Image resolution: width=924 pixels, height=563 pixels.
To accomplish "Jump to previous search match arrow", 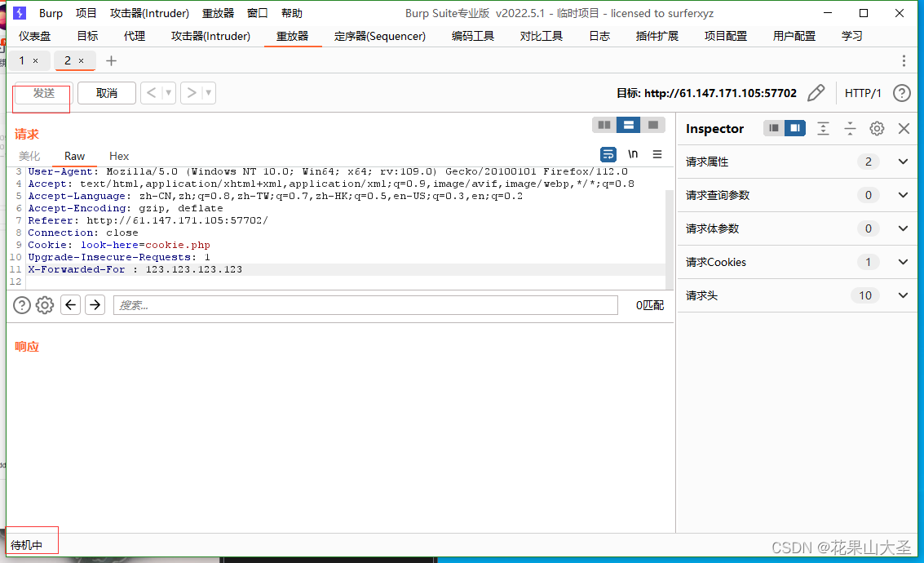I will [x=71, y=305].
